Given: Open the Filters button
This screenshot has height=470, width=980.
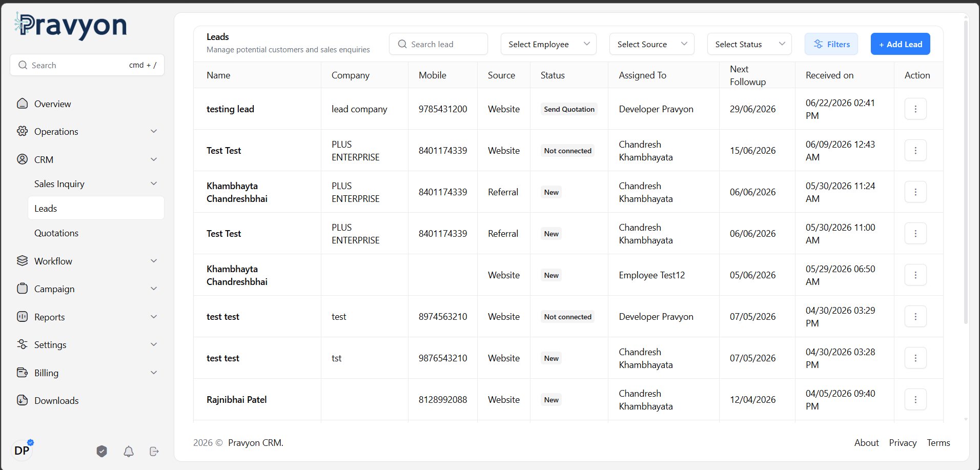Looking at the screenshot, I should (831, 44).
